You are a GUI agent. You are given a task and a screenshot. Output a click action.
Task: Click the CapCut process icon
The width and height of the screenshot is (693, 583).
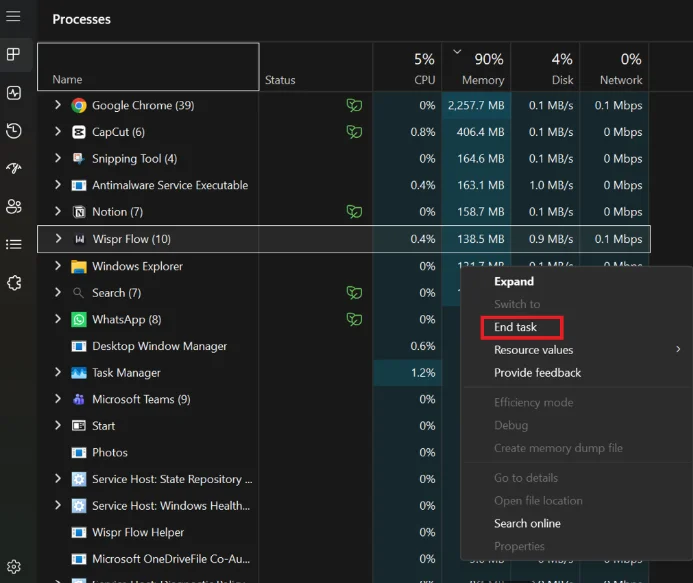pyautogui.click(x=79, y=132)
